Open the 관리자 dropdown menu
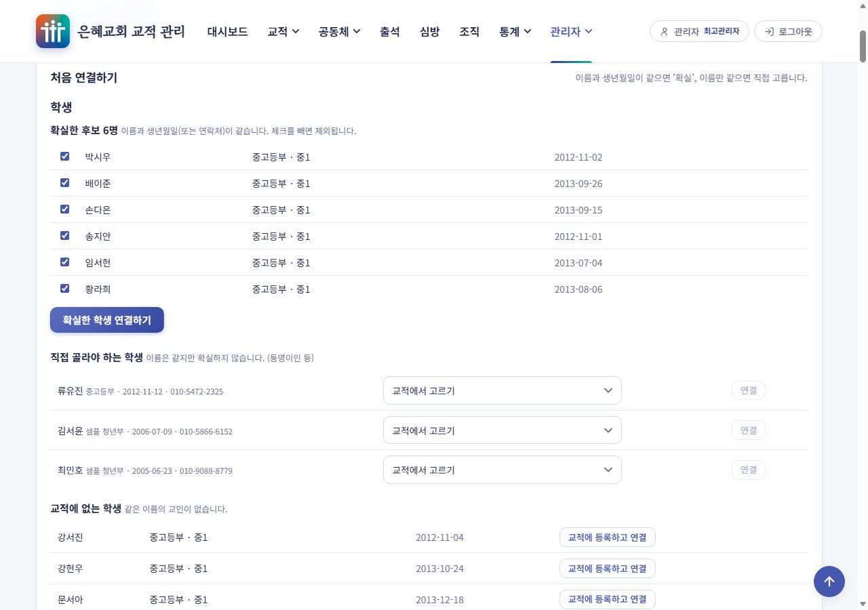 571,31
